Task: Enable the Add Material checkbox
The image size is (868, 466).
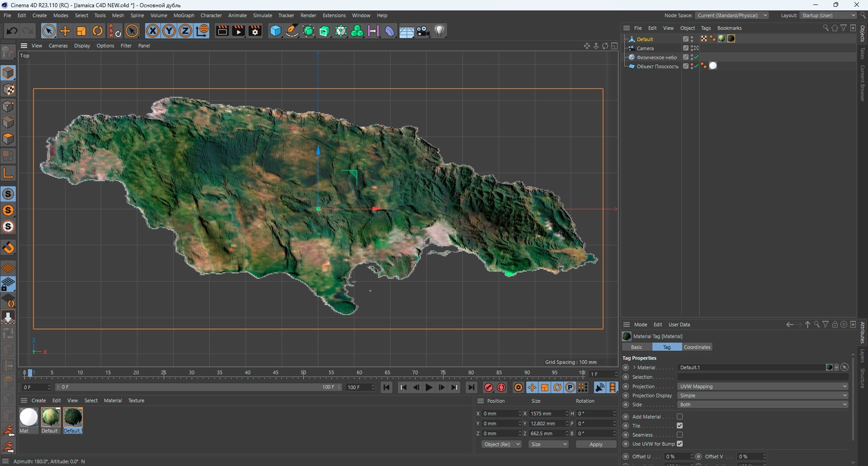Action: tap(679, 417)
